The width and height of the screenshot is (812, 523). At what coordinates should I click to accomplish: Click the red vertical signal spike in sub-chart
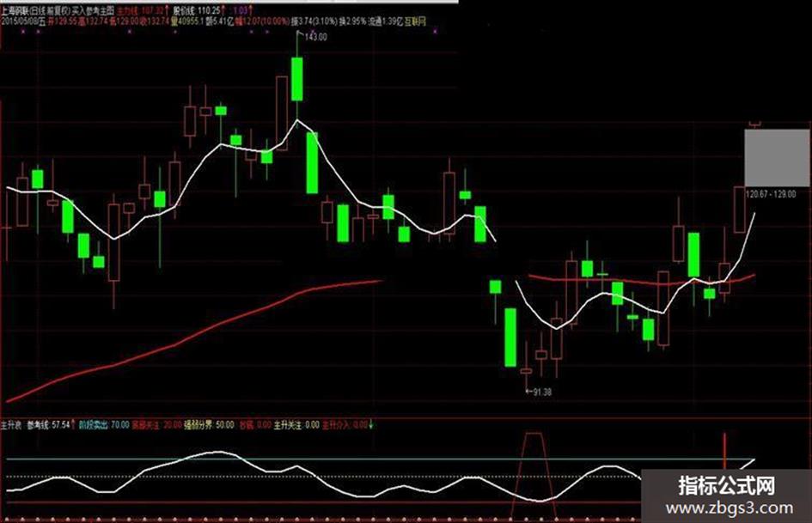coord(725,452)
